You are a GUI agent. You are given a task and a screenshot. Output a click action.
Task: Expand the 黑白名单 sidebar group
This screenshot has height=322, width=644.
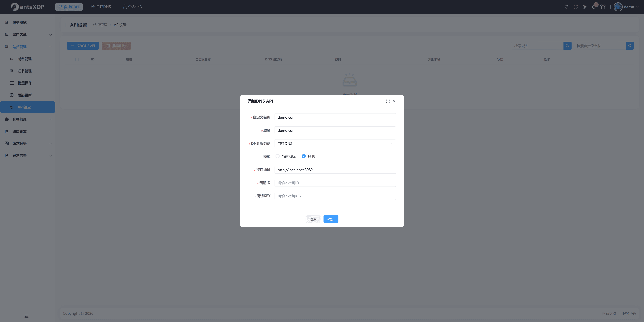point(28,35)
